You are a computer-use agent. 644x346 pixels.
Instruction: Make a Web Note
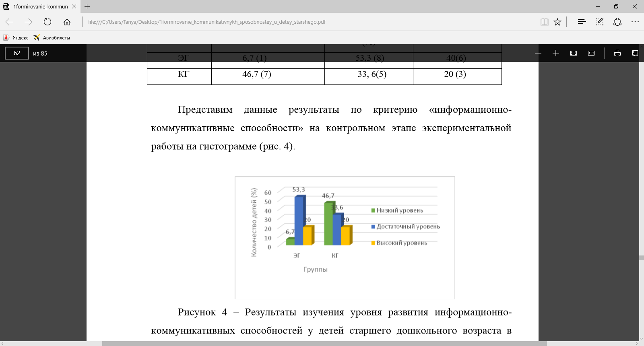tap(599, 22)
